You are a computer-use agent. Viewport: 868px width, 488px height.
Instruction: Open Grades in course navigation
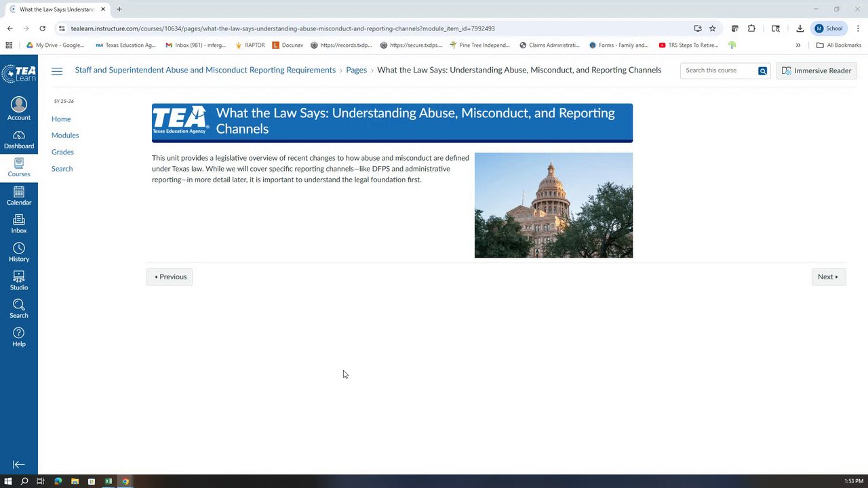tap(62, 152)
